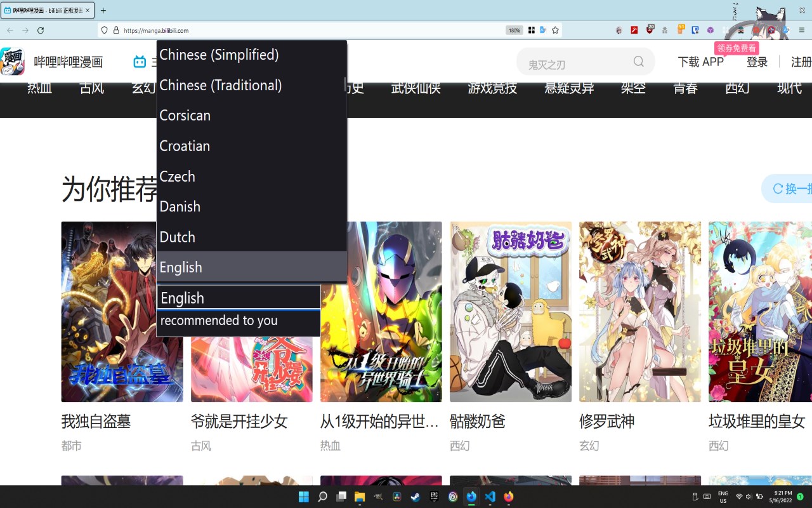Click the purple cube extension icon

pos(710,30)
